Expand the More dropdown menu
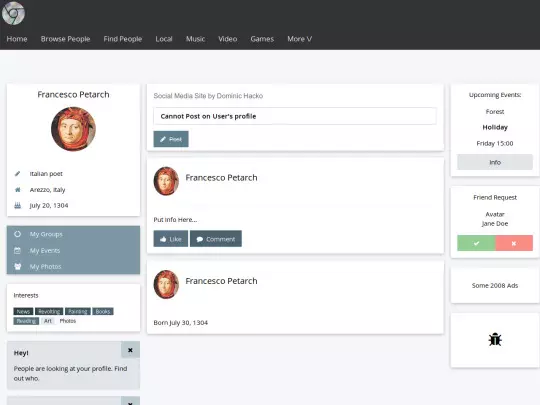The height and width of the screenshot is (405, 540). point(300,39)
